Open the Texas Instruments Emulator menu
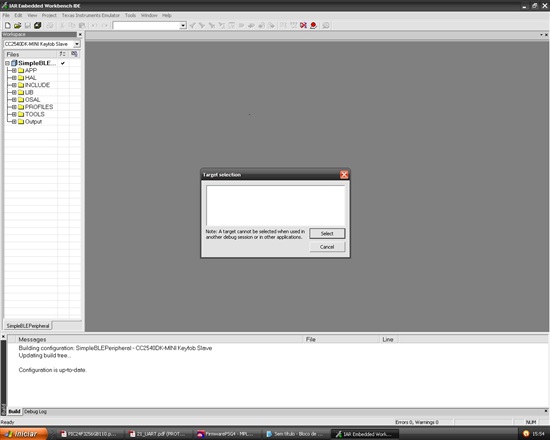This screenshot has width=550, height=440. 90,15
